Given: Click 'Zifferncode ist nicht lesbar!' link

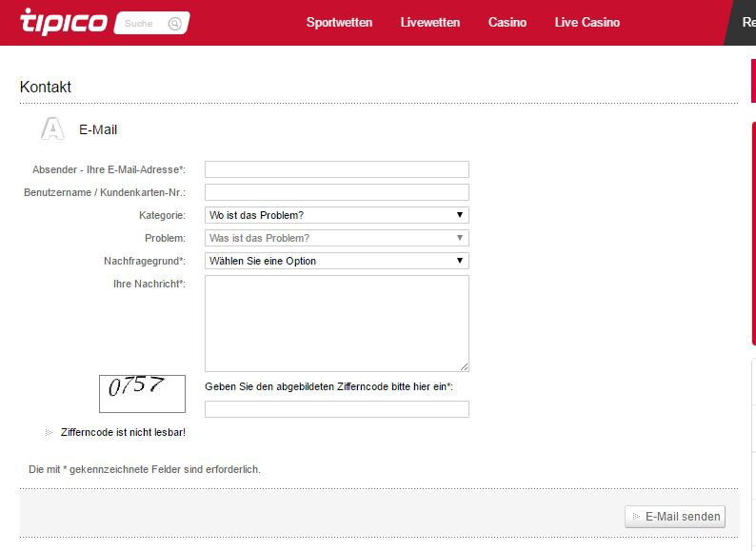Looking at the screenshot, I should (123, 433).
